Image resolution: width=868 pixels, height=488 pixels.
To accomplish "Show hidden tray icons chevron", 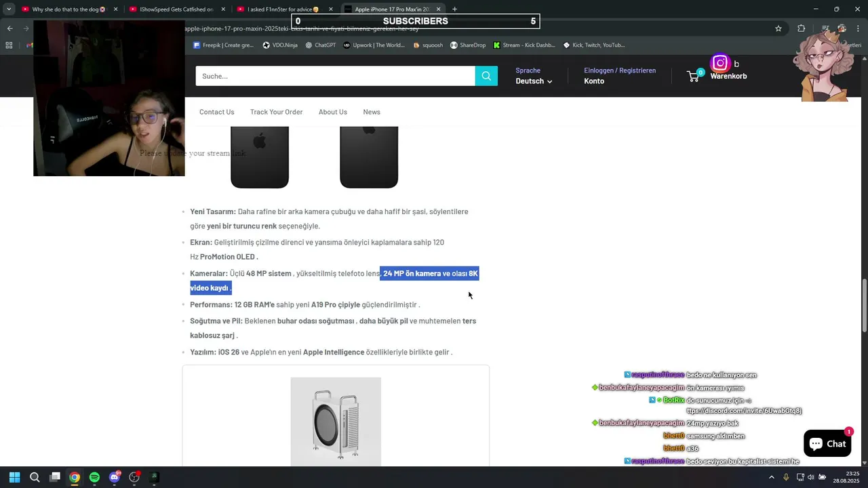I will click(x=772, y=477).
